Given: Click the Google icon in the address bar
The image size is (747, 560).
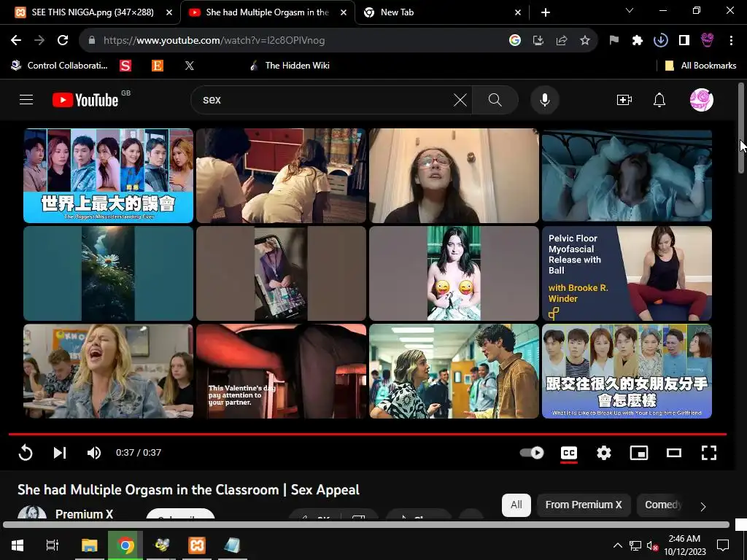Looking at the screenshot, I should [514, 41].
